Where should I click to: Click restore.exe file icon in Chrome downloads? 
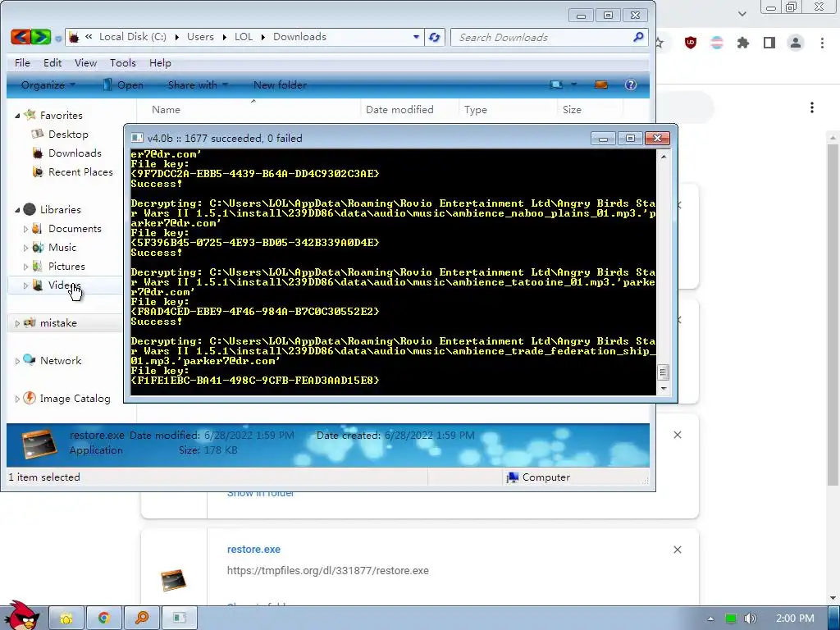[x=173, y=580]
